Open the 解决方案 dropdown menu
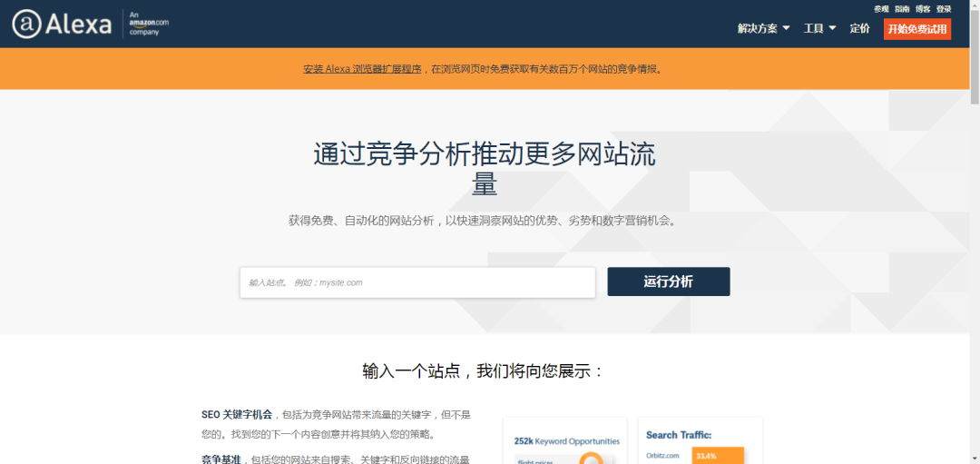980x464 pixels. point(764,28)
